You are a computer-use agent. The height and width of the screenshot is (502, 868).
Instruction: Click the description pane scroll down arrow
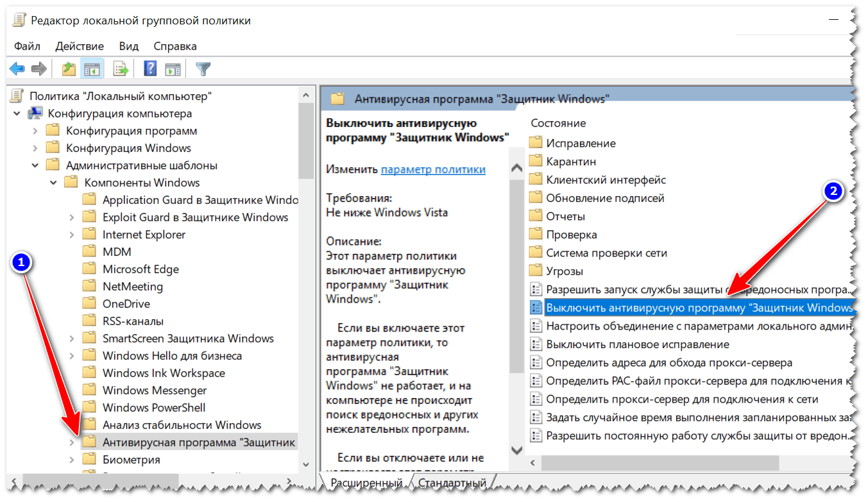[516, 450]
